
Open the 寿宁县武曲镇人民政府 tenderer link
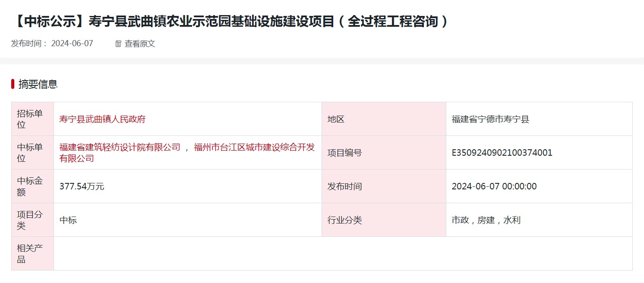(x=102, y=119)
